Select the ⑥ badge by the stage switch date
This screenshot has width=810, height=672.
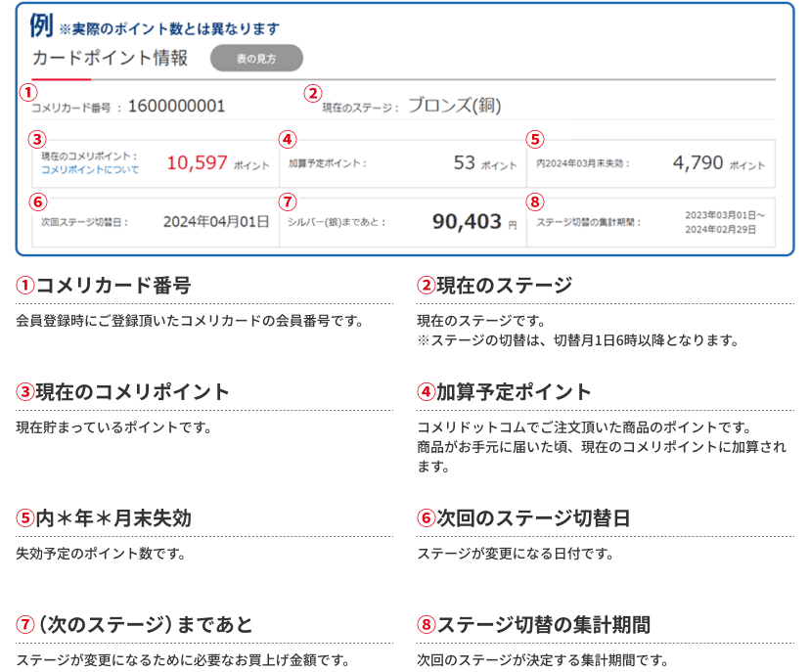tap(37, 202)
